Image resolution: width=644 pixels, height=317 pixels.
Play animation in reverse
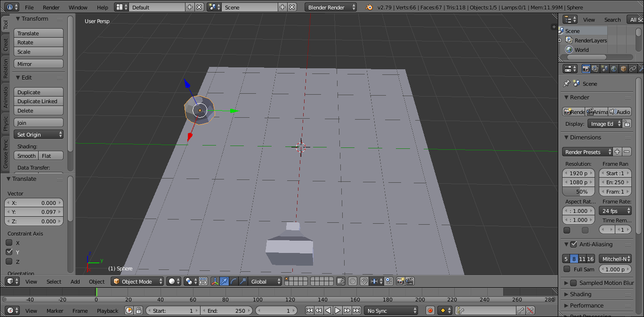pos(328,311)
